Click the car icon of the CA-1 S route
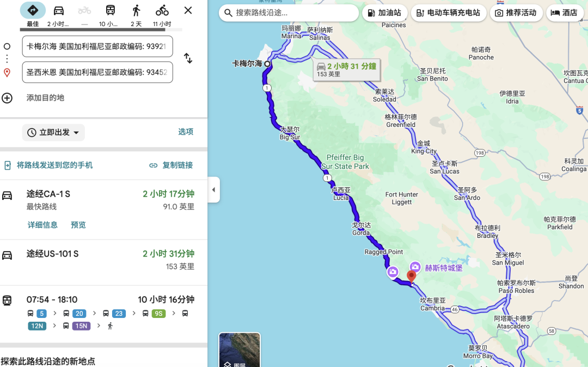 [x=7, y=195]
